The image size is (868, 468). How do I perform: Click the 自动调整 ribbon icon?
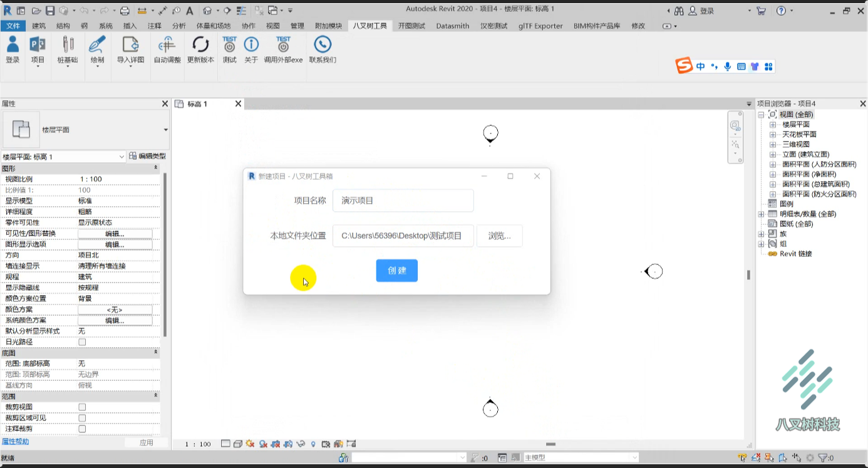pos(167,45)
